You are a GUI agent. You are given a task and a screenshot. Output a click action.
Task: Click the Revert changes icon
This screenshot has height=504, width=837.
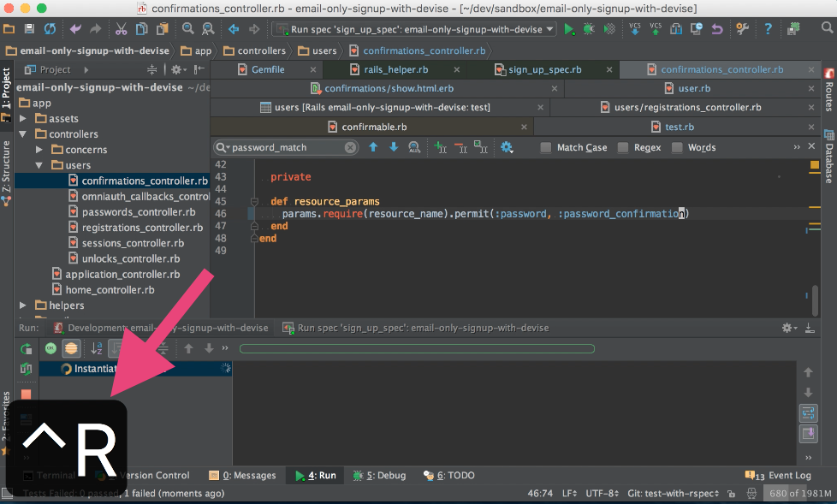(x=717, y=29)
